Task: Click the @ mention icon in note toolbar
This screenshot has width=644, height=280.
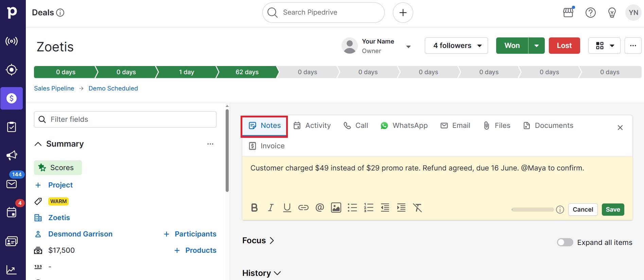Action: 320,208
